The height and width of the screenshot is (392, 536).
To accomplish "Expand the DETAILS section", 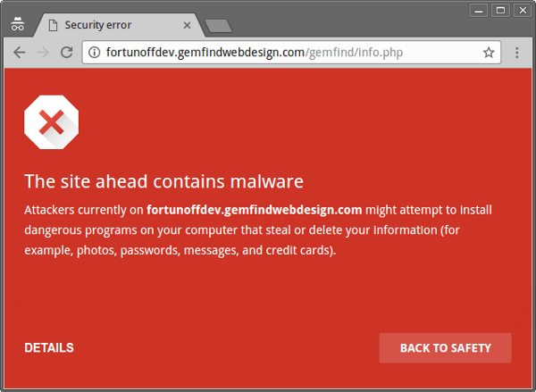I will pyautogui.click(x=49, y=347).
